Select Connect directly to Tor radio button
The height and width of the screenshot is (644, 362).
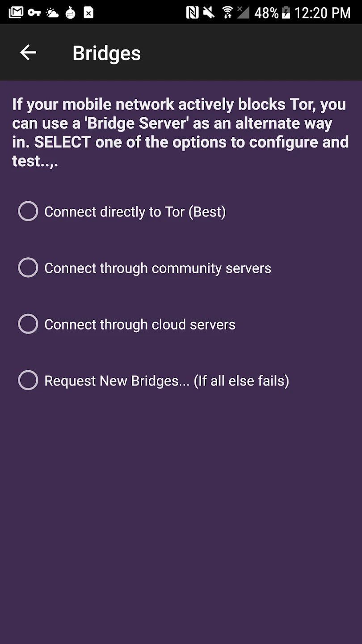pos(28,212)
